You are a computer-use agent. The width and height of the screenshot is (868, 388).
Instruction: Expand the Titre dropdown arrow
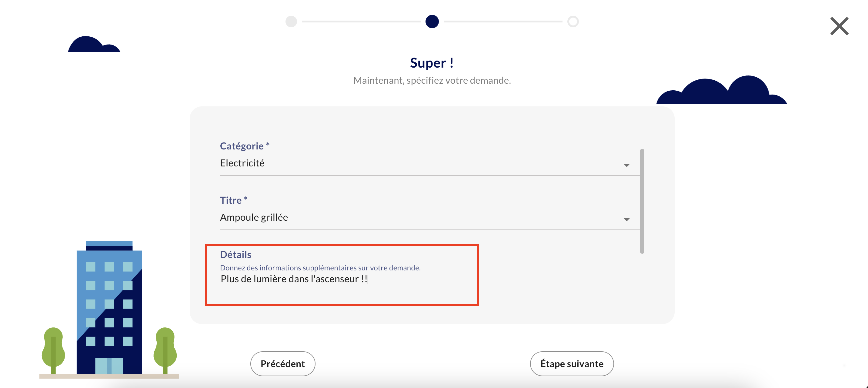pyautogui.click(x=626, y=219)
